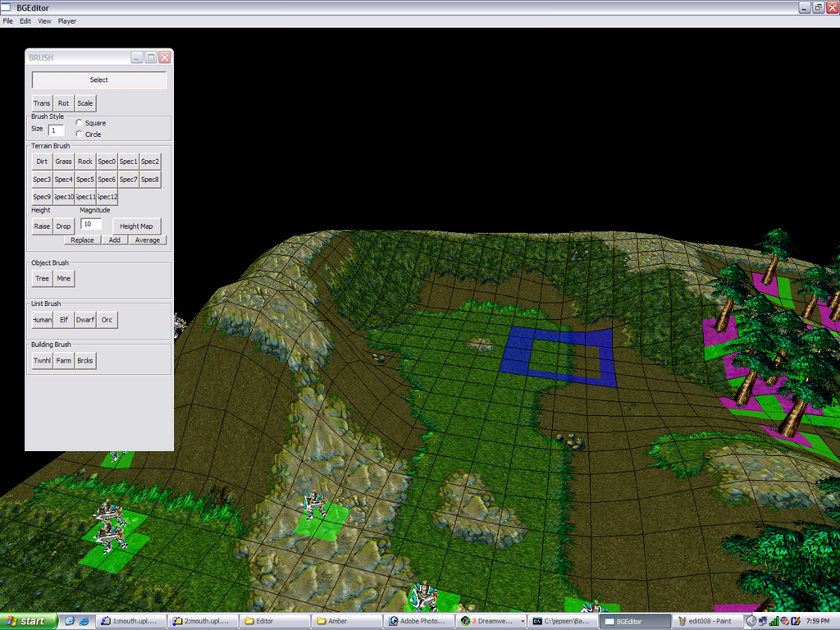
Task: Open the Height Map tool
Action: tap(136, 226)
